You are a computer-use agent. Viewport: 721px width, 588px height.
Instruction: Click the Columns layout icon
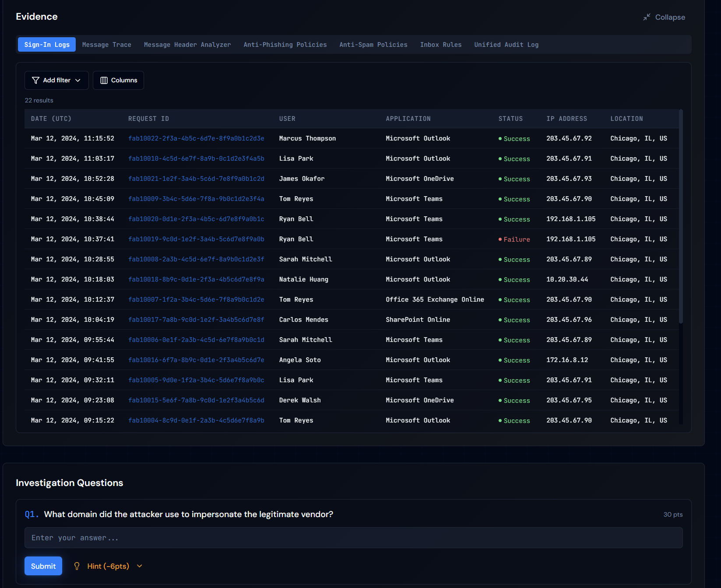(104, 80)
